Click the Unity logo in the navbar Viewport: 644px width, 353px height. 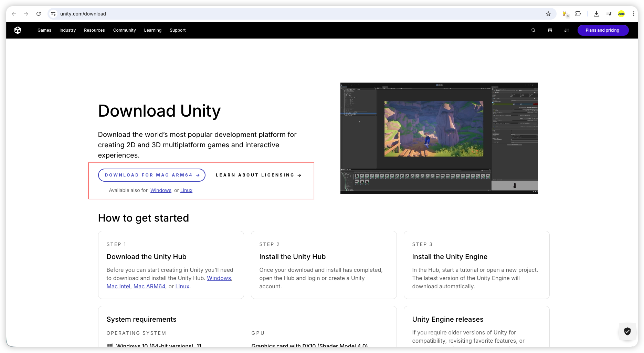click(18, 30)
